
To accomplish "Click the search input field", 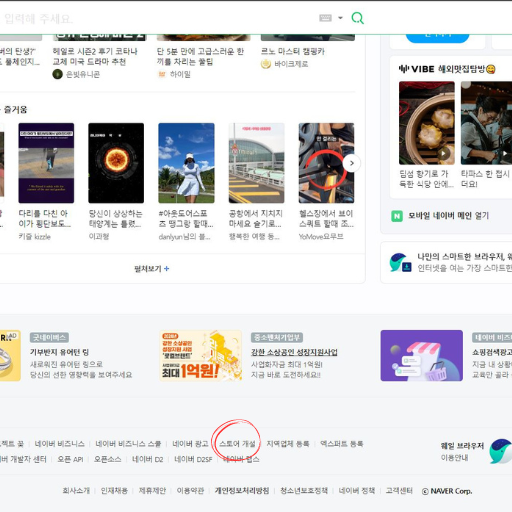I will [x=157, y=18].
